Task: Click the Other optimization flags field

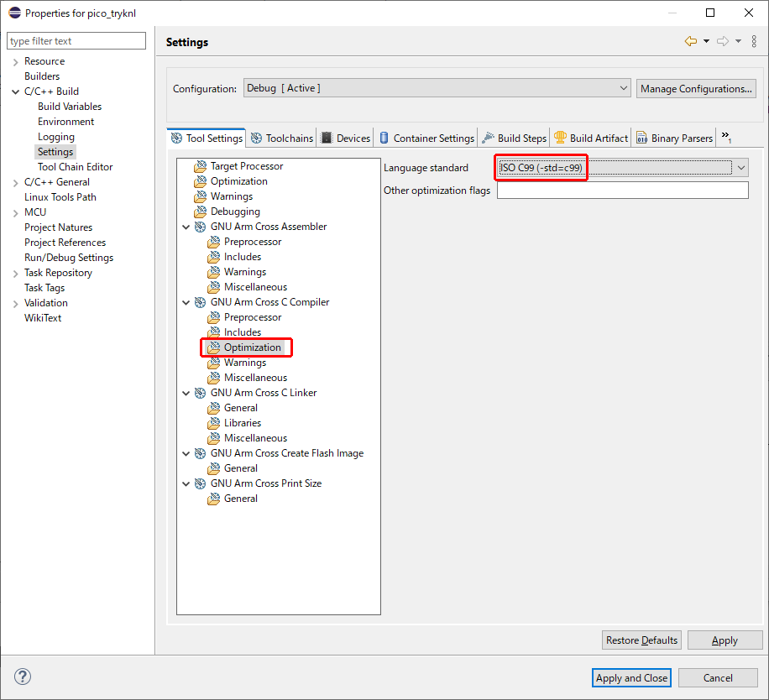Action: pos(622,191)
